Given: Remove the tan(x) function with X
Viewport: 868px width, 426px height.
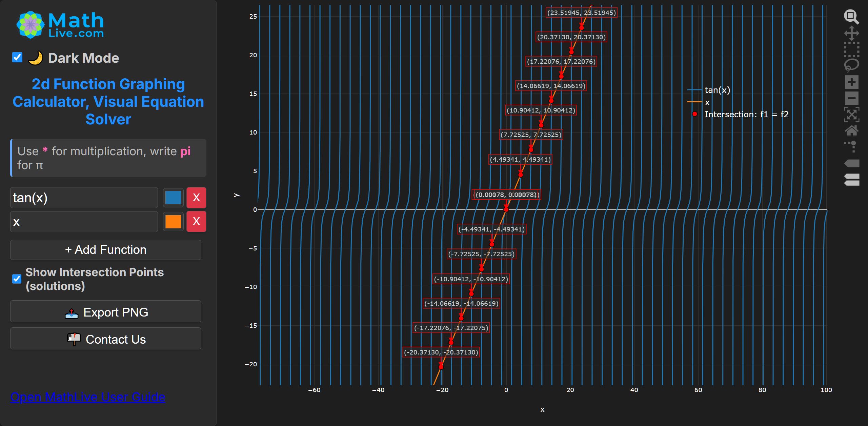Looking at the screenshot, I should pos(196,198).
